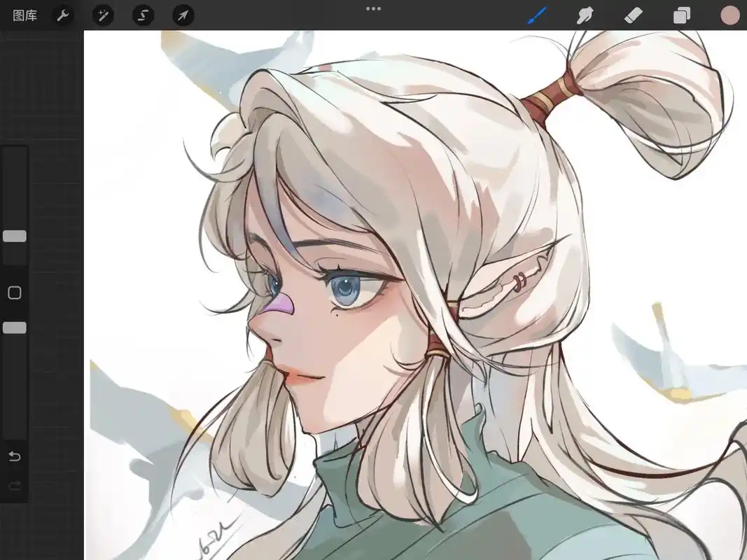Viewport: 747px width, 560px height.
Task: Open the Actions wrench menu
Action: coord(63,15)
